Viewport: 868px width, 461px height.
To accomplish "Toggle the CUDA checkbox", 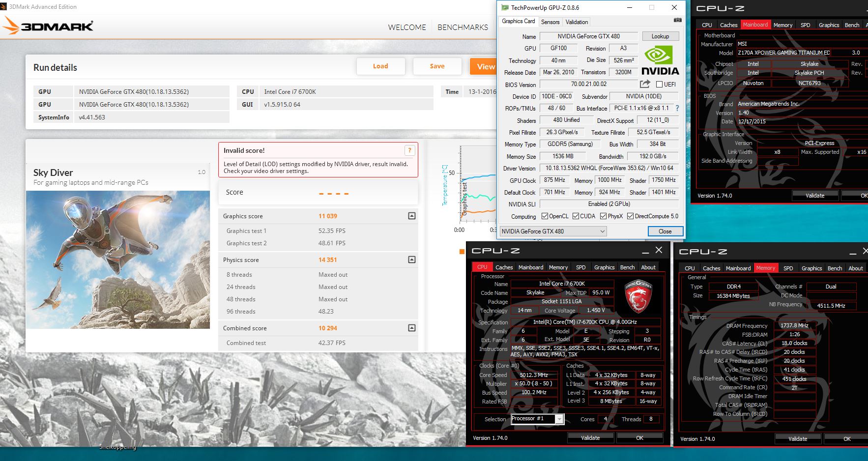I will click(576, 216).
